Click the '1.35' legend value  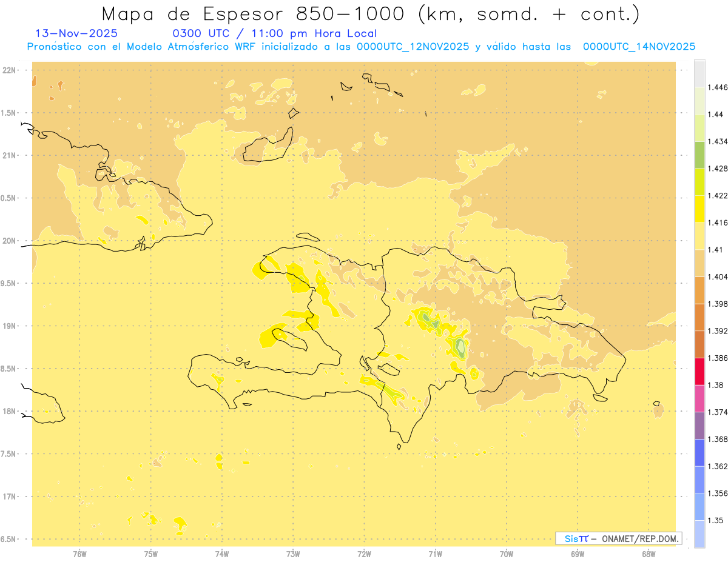pyautogui.click(x=716, y=520)
